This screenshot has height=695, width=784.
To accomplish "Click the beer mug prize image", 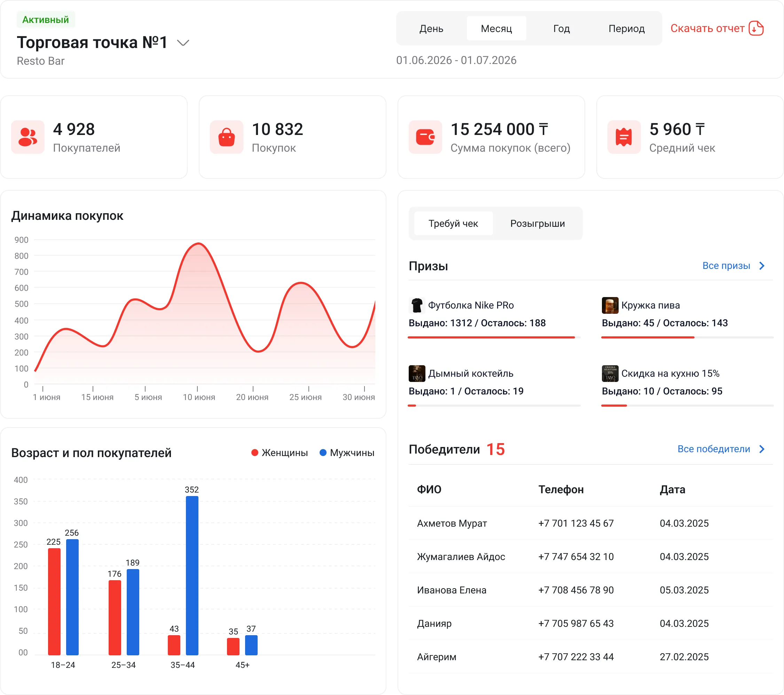I will (610, 305).
